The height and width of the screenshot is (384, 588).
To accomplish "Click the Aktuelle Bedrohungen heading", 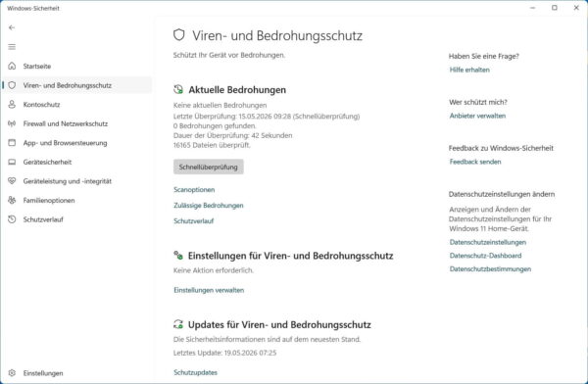I will [x=237, y=89].
